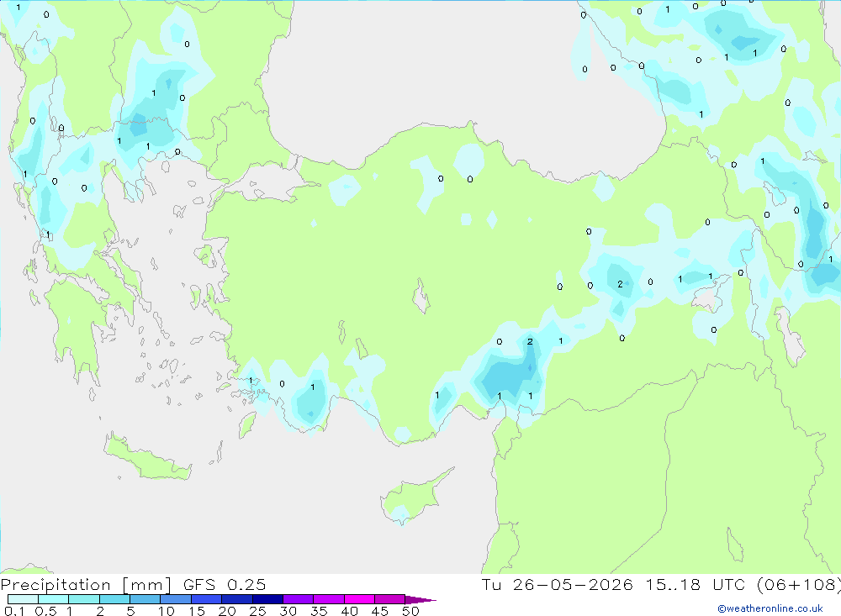Screen dimensions: 841x616
Task: Click the "50" legend scale label
Action: [411, 611]
